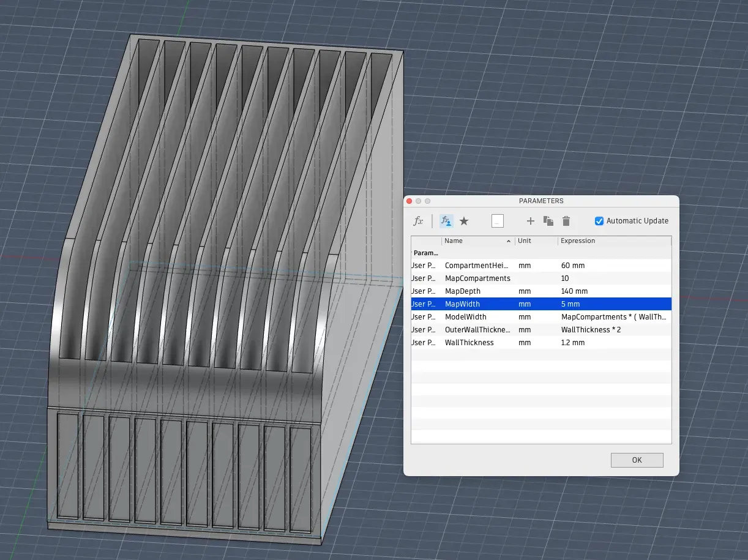Screen dimensions: 748x560
Task: Select the ModelWidth parameter name
Action: [465, 317]
